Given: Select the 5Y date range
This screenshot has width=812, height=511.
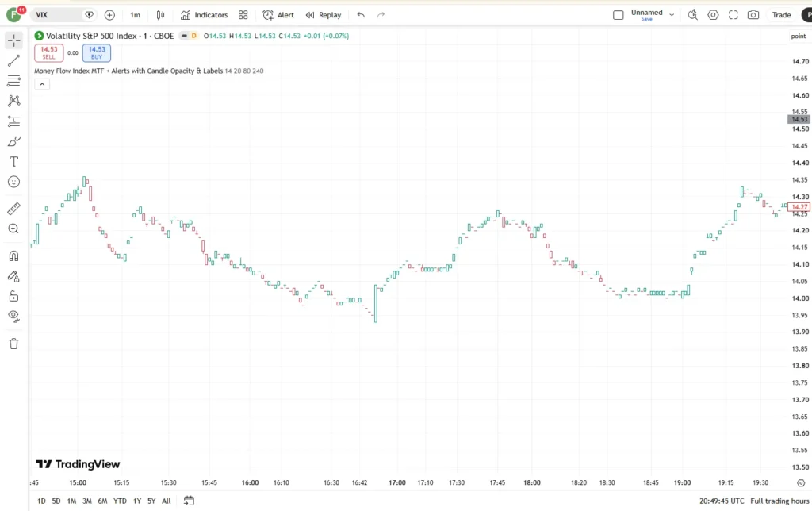Looking at the screenshot, I should click(x=151, y=501).
